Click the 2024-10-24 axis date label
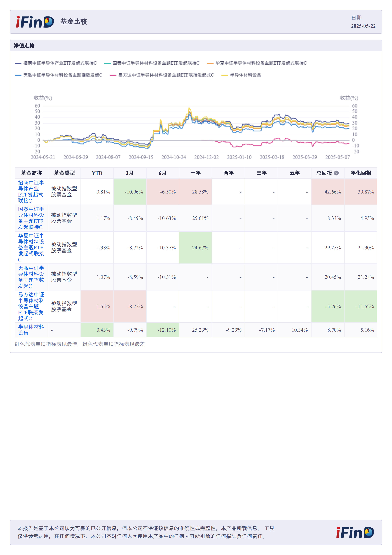 (x=174, y=157)
